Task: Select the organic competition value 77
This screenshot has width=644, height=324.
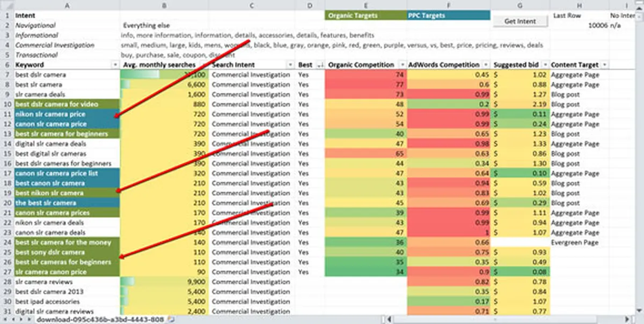Action: 366,85
